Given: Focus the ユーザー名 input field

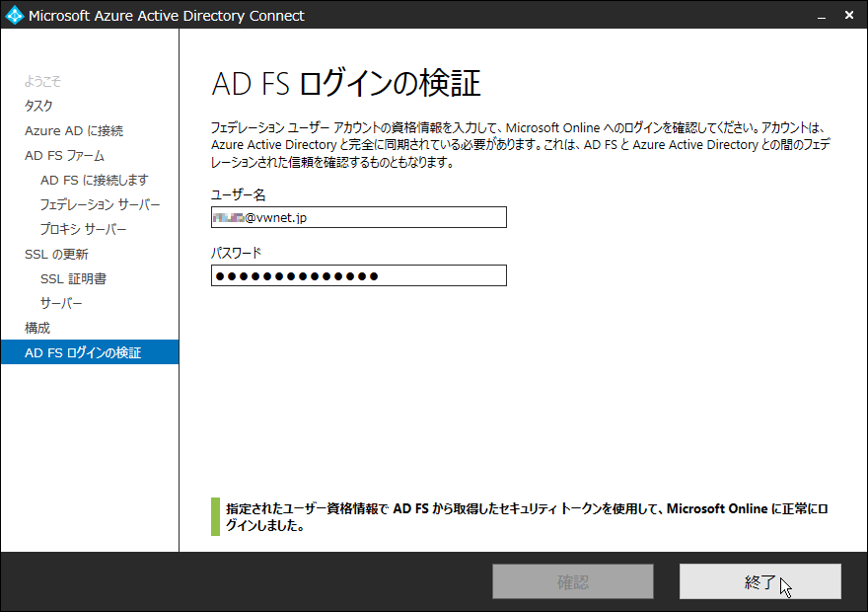Looking at the screenshot, I should [x=359, y=217].
